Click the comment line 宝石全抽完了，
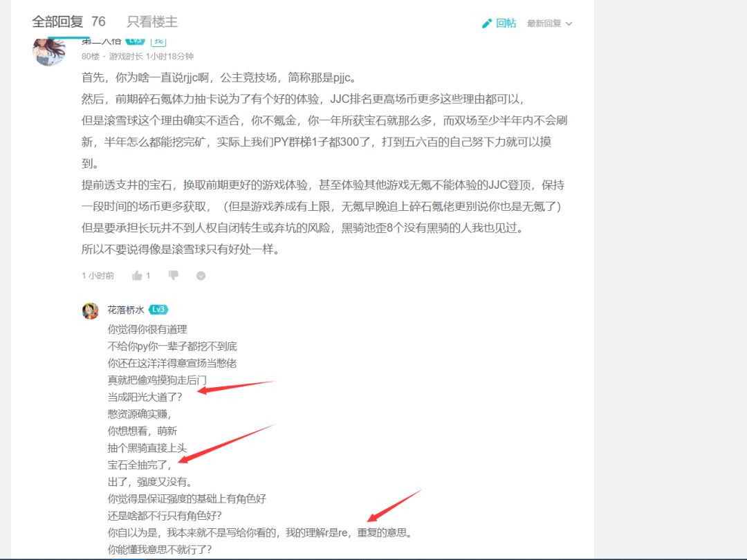 [139, 465]
